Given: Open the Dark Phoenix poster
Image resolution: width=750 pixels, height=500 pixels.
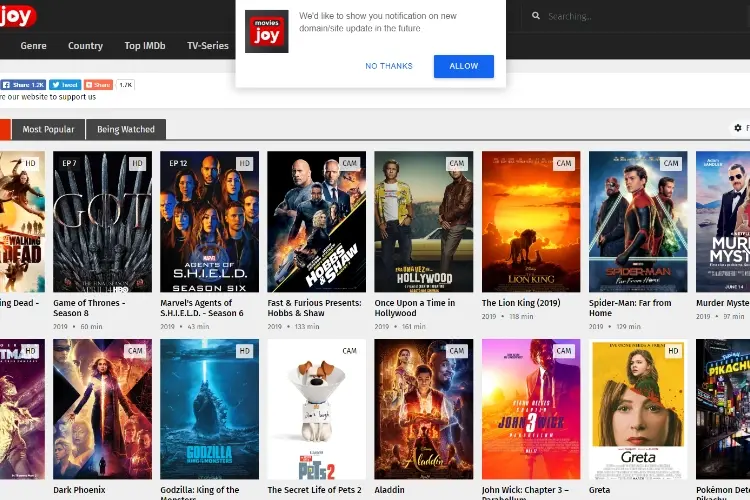Looking at the screenshot, I should click(x=102, y=409).
